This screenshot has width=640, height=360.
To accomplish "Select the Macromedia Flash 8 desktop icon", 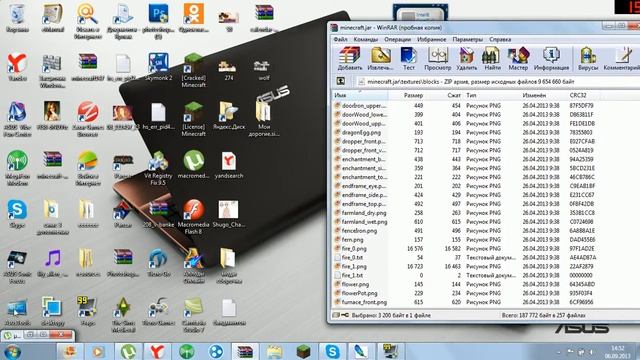I will [193, 217].
